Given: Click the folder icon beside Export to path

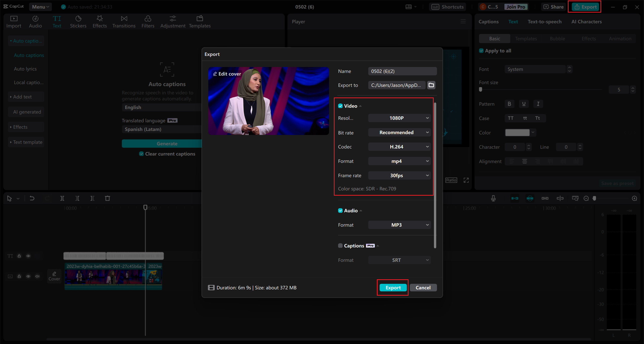Looking at the screenshot, I should (x=431, y=85).
